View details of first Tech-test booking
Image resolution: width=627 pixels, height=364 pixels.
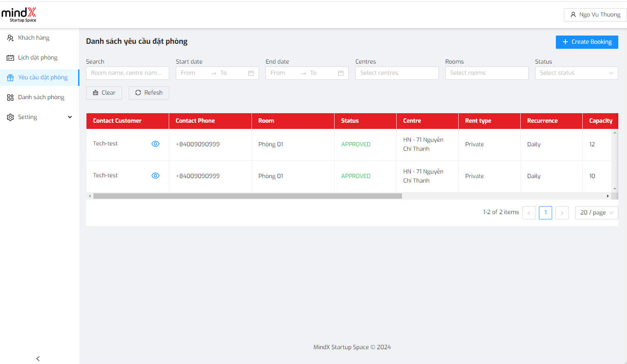tap(156, 144)
